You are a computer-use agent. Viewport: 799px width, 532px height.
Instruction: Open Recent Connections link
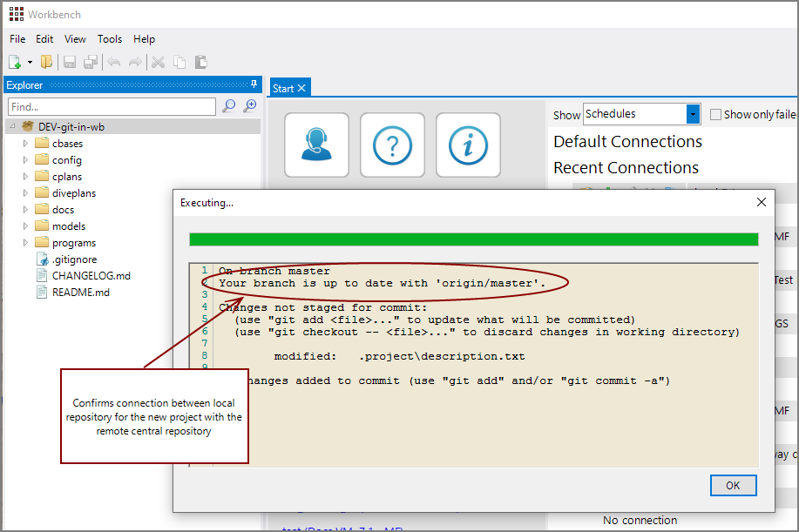coord(625,167)
